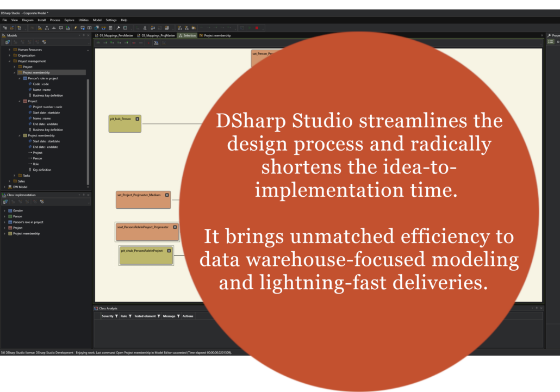Open the Diagram menu
This screenshot has width=560, height=392.
[x=28, y=20]
